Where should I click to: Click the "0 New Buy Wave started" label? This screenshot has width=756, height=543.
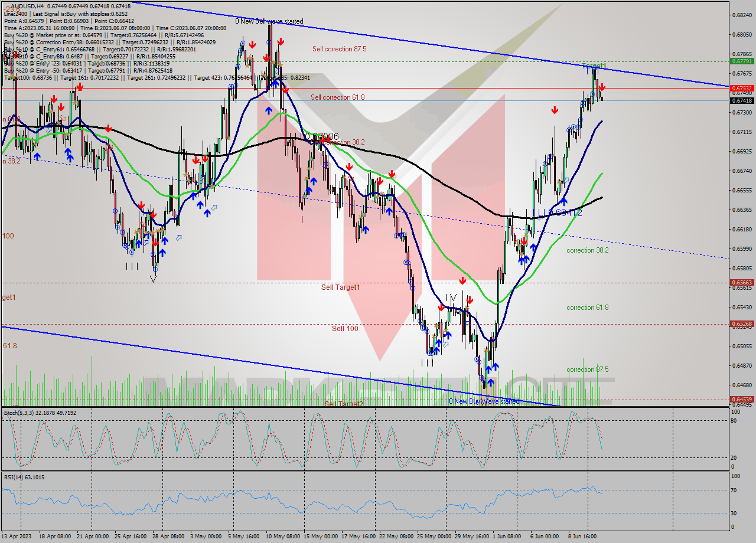click(x=485, y=401)
